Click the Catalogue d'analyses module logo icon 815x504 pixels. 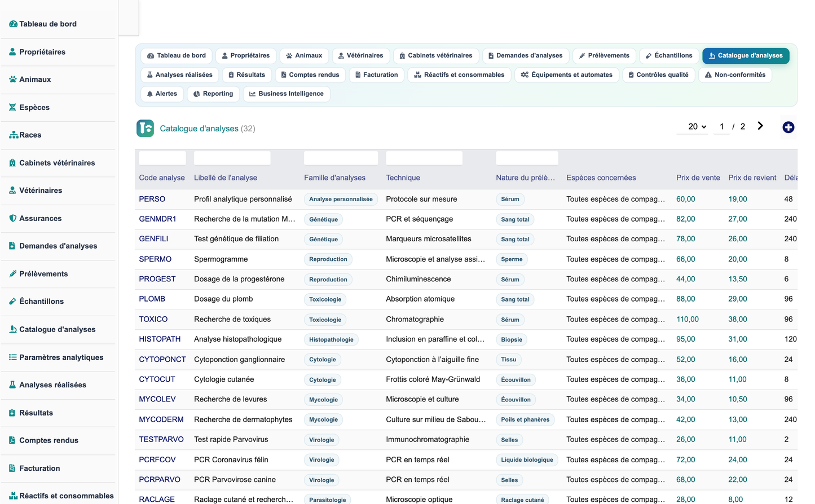click(145, 129)
